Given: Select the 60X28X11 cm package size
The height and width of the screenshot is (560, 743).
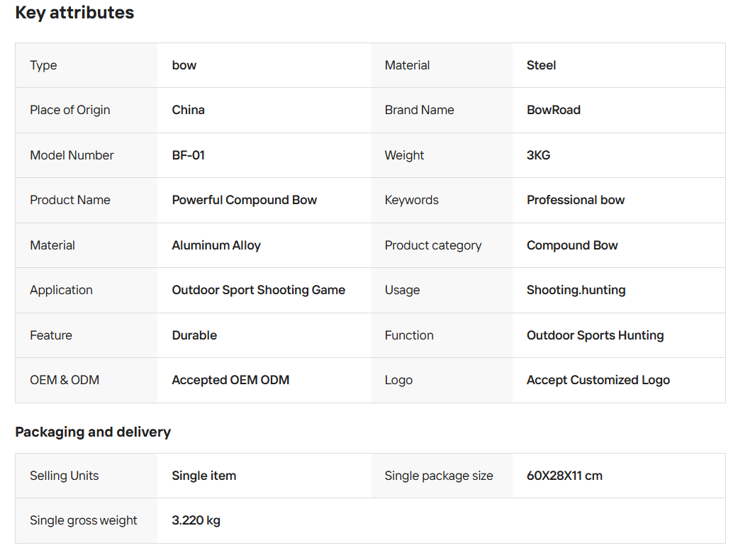Looking at the screenshot, I should pos(564,476).
